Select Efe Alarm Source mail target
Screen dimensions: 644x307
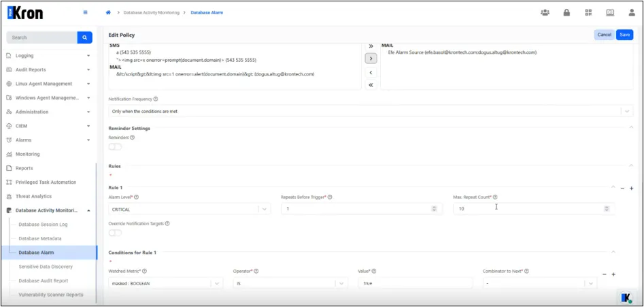pos(462,52)
